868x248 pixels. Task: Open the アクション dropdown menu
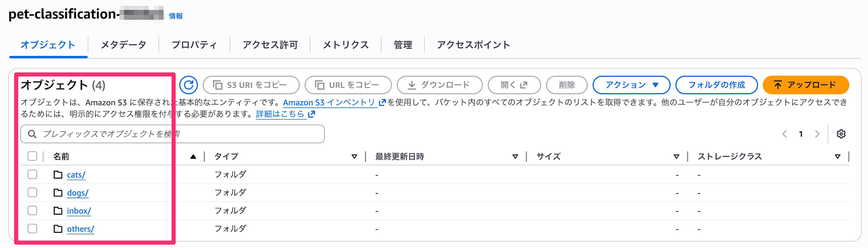[x=631, y=85]
